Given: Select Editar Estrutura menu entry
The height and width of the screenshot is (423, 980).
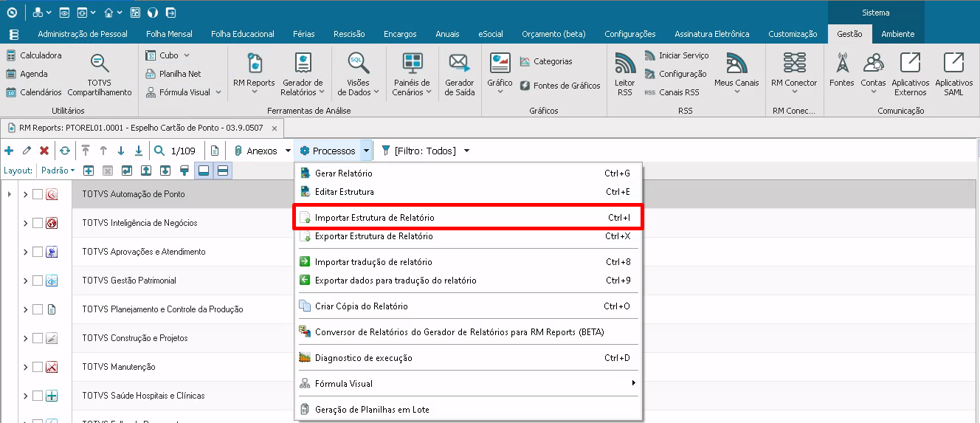Looking at the screenshot, I should pos(469,192).
